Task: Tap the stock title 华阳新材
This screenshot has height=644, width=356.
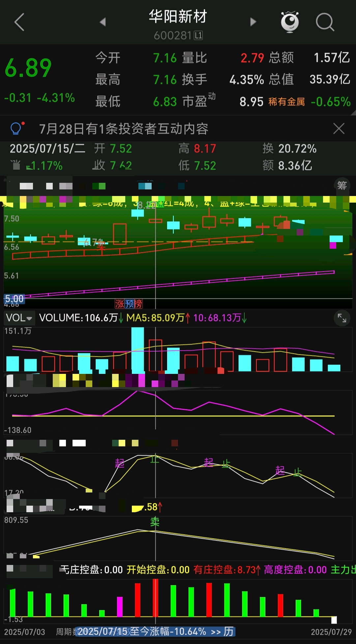Action: point(178,16)
